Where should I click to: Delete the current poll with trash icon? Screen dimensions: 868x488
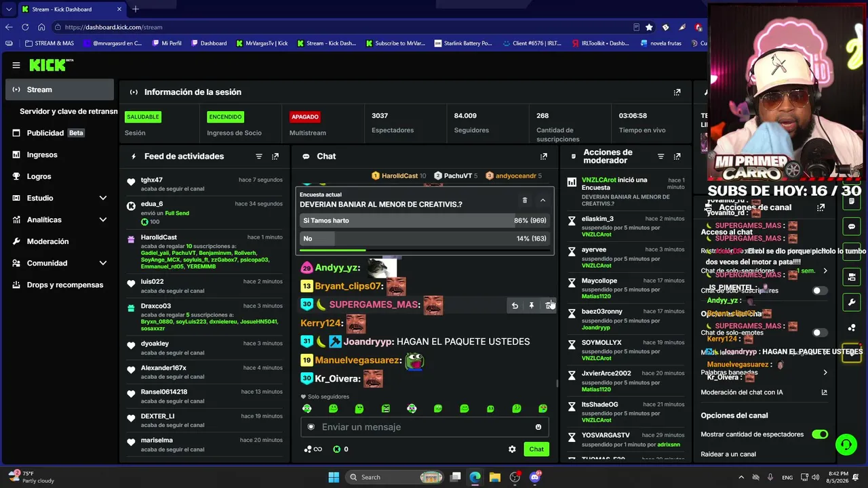(524, 201)
